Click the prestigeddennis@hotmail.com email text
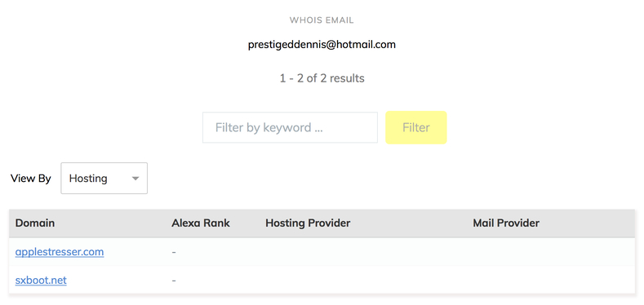The height and width of the screenshot is (305, 644). click(x=322, y=44)
